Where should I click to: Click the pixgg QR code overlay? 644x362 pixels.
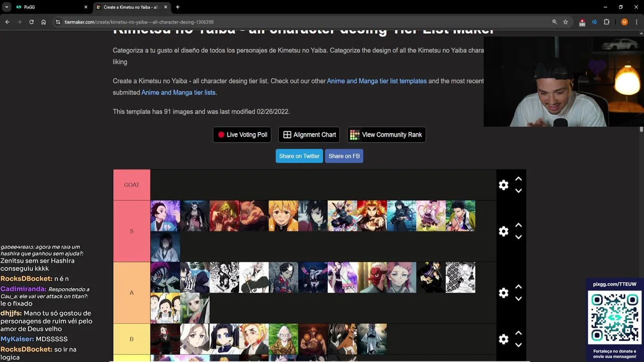614,318
